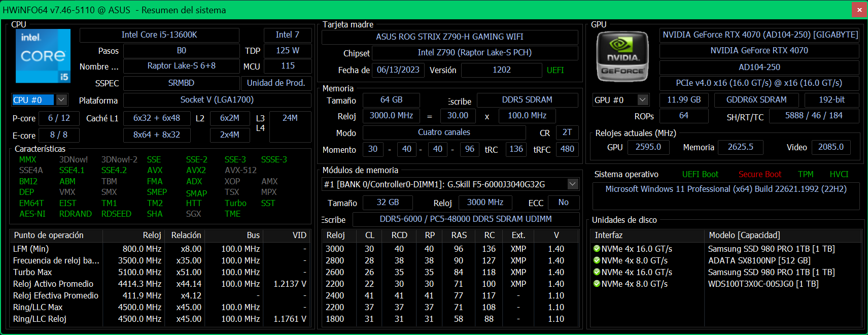The height and width of the screenshot is (335, 868).
Task: Click the 32 GB module size field
Action: [388, 203]
